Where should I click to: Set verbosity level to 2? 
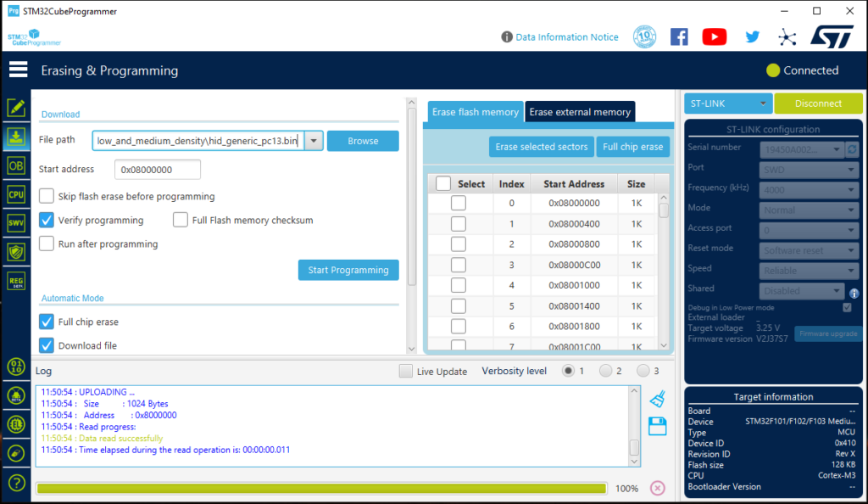tap(605, 371)
